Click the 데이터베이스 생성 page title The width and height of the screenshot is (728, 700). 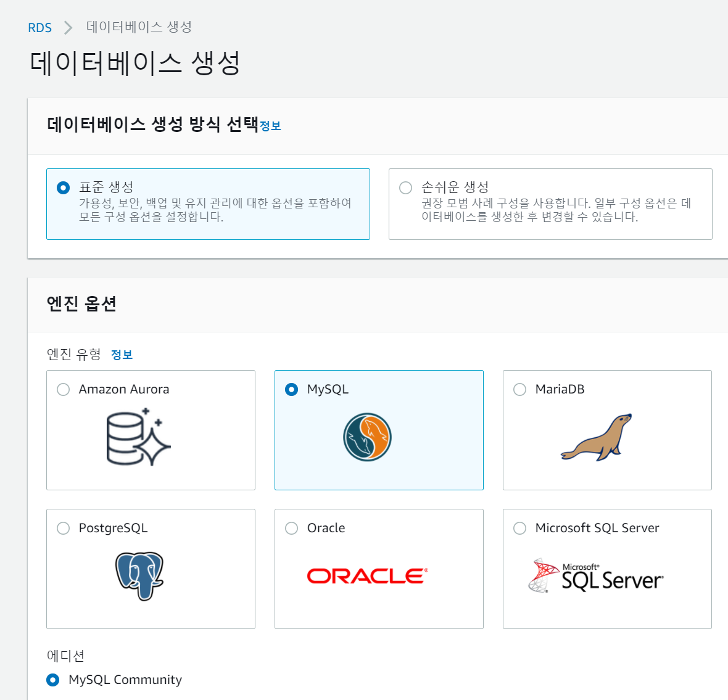click(135, 63)
